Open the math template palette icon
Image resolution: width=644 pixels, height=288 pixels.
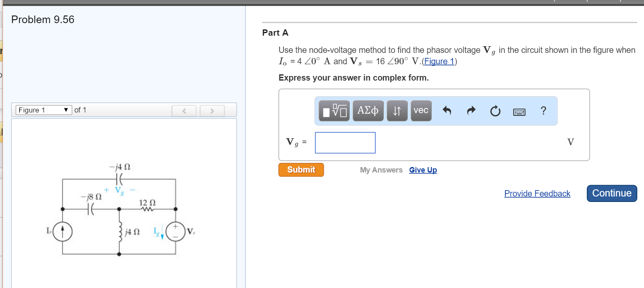(334, 110)
